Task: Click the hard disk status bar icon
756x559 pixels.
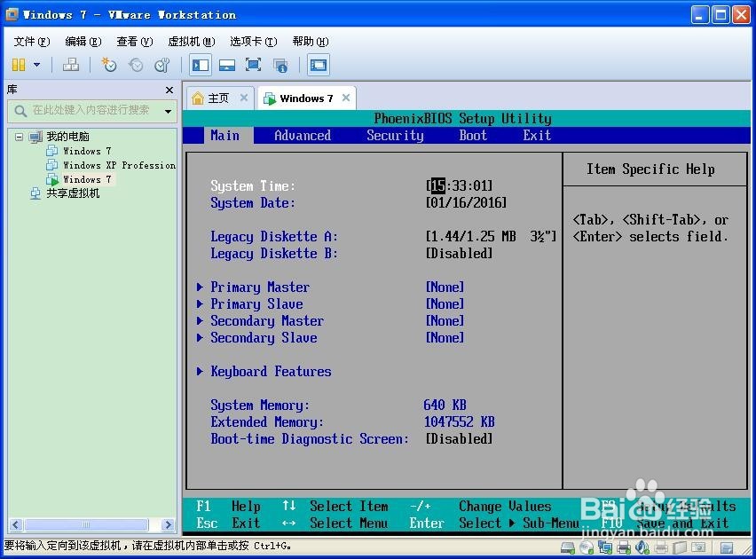Action: 568,547
